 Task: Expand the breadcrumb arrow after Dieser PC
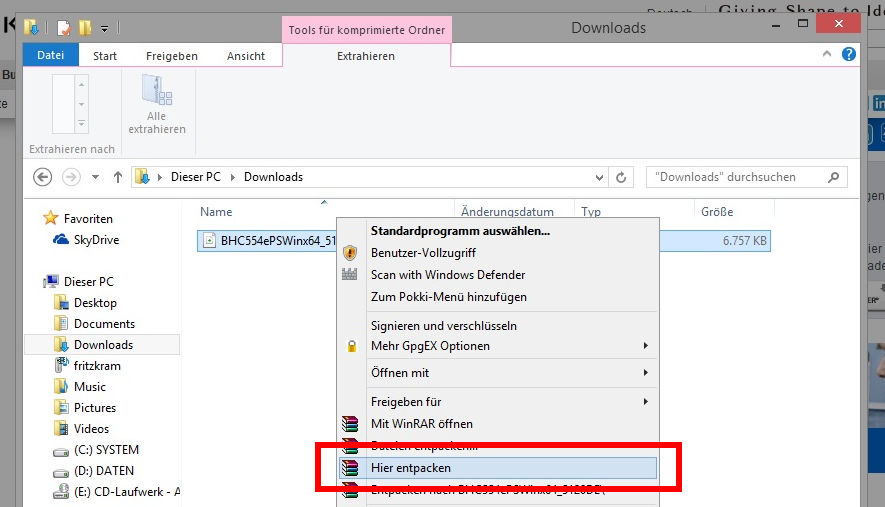(x=233, y=177)
